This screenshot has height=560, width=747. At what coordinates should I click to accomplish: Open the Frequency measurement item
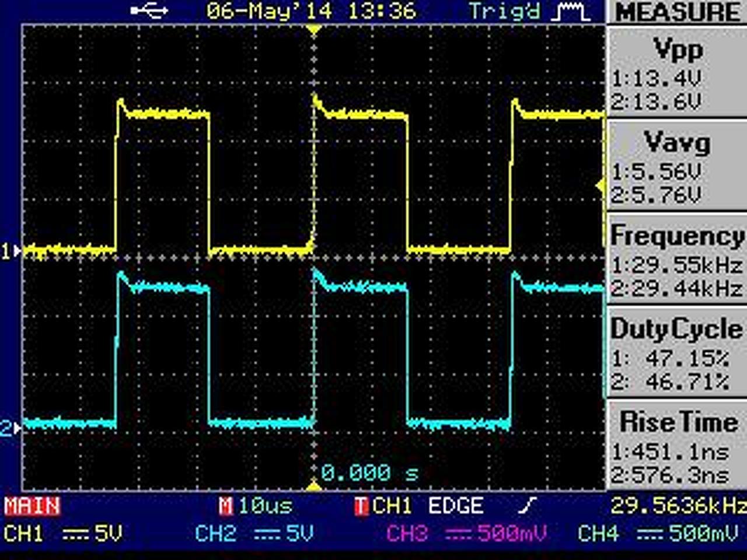[677, 259]
